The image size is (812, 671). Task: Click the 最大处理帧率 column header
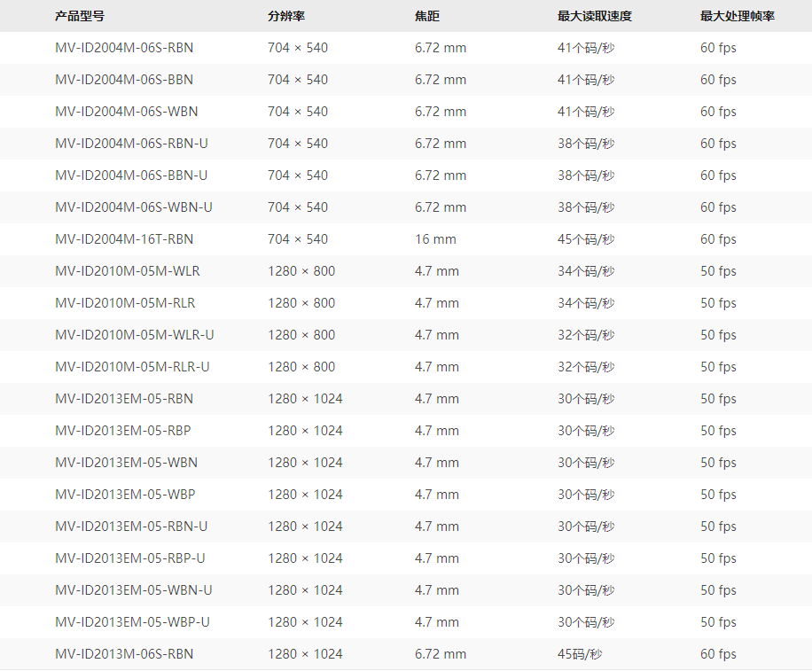737,16
